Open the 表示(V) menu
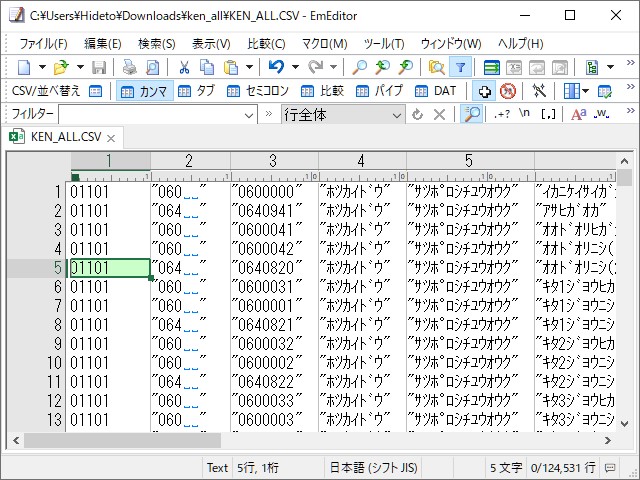Screen dimensions: 640x480 211,43
